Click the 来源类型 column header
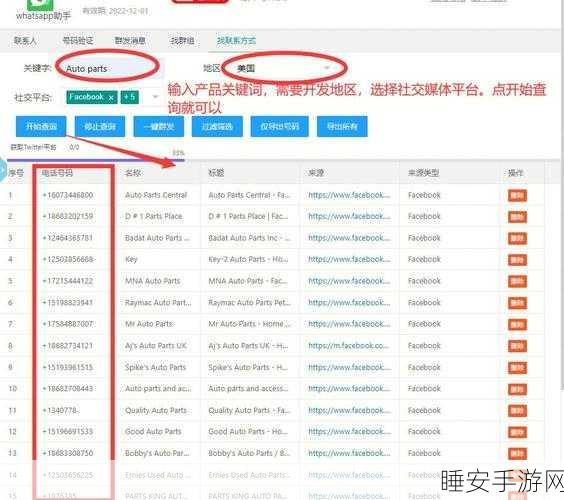Screen dimensions: 564x500 tap(423, 173)
